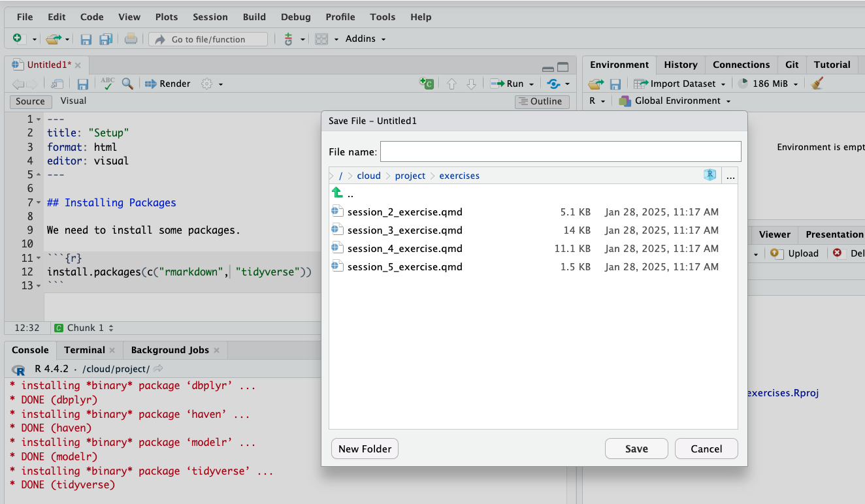Click the New Folder button
The width and height of the screenshot is (865, 504).
(x=364, y=449)
